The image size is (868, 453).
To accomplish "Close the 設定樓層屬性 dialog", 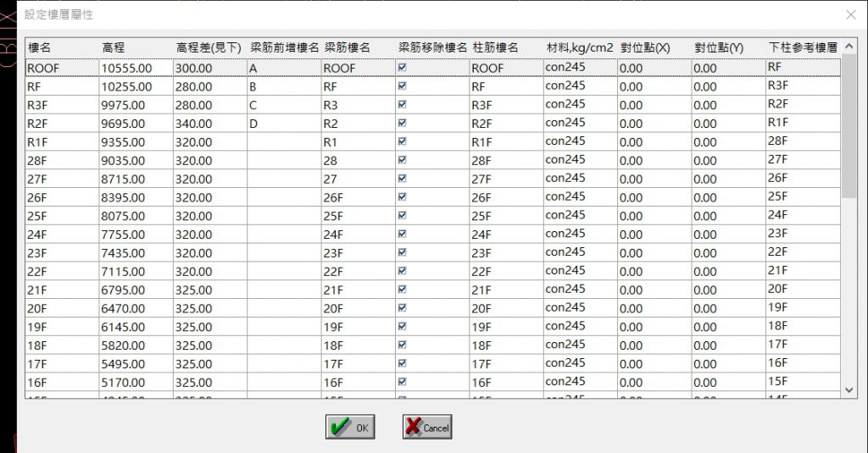I will (x=851, y=15).
